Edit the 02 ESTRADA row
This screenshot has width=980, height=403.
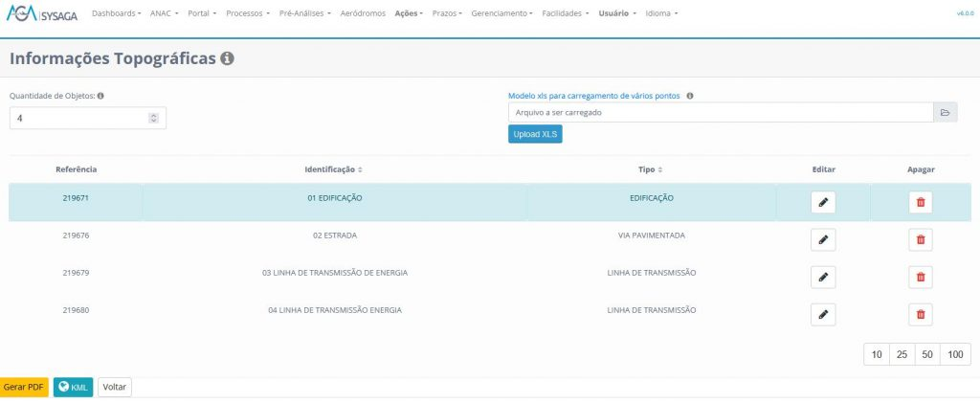[822, 239]
